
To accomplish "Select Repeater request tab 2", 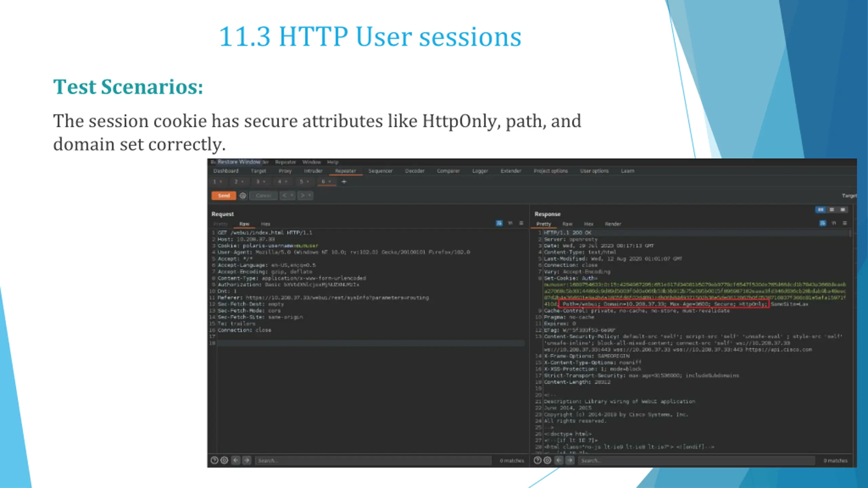I will tap(239, 182).
